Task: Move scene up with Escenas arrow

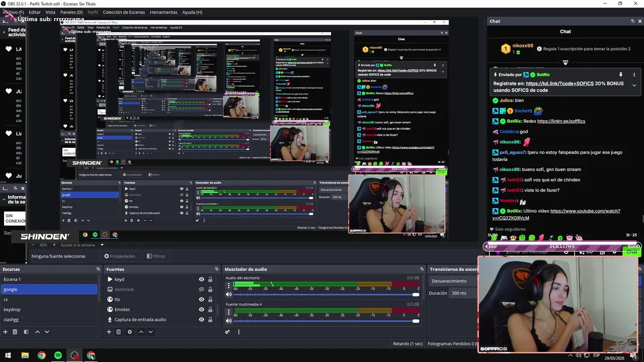Action: (x=37, y=332)
